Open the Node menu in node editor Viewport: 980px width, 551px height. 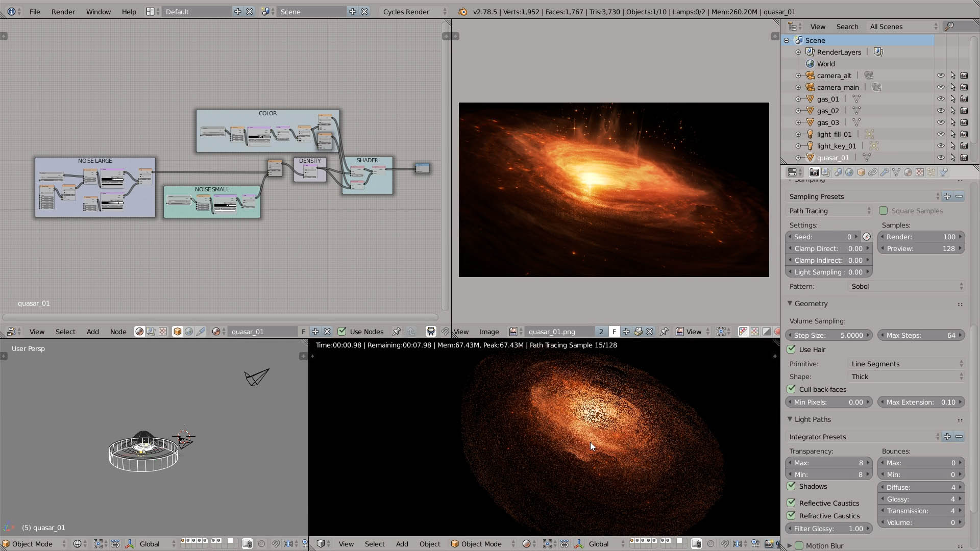click(x=118, y=332)
